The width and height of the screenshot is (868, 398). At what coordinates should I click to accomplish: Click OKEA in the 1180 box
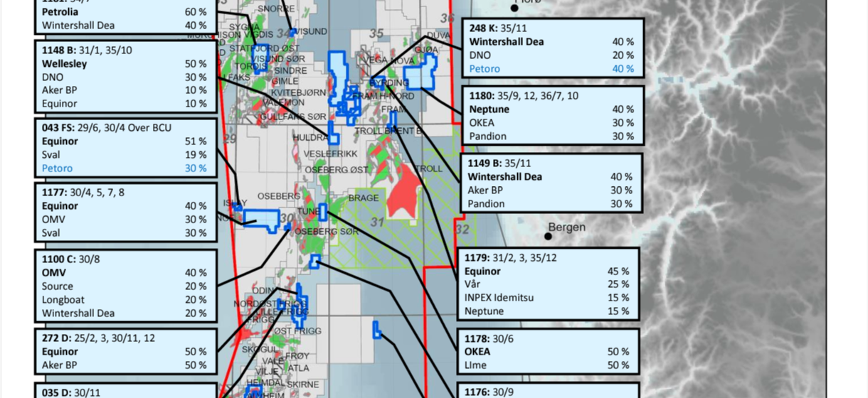click(483, 123)
